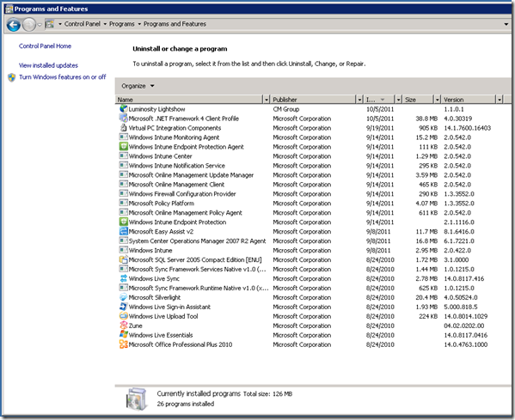Click the Programs and Features title bar icon
515x420 pixels.
(x=9, y=9)
